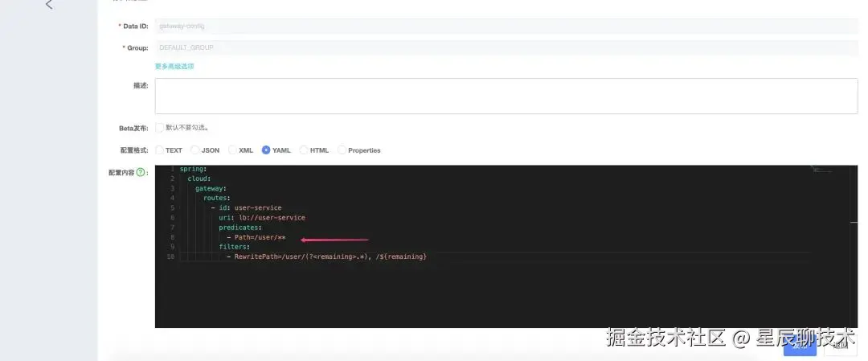Click the help icon next to 配置内容
868x361 pixels.
[141, 172]
